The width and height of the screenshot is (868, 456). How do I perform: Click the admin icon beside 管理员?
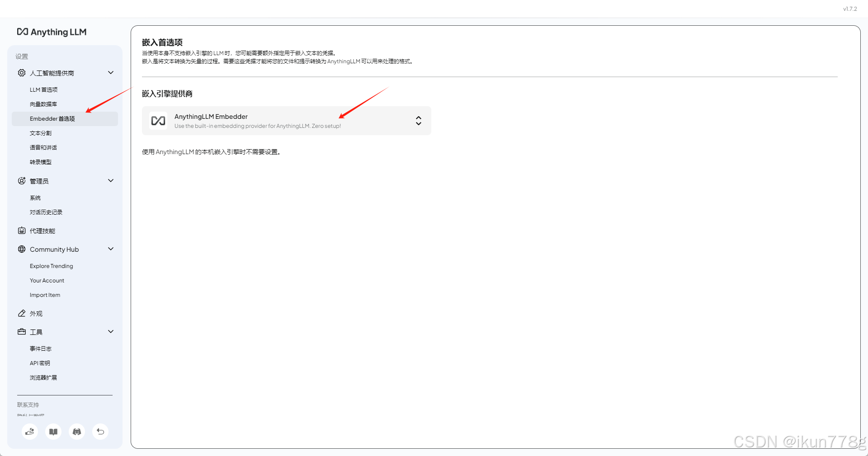[22, 181]
